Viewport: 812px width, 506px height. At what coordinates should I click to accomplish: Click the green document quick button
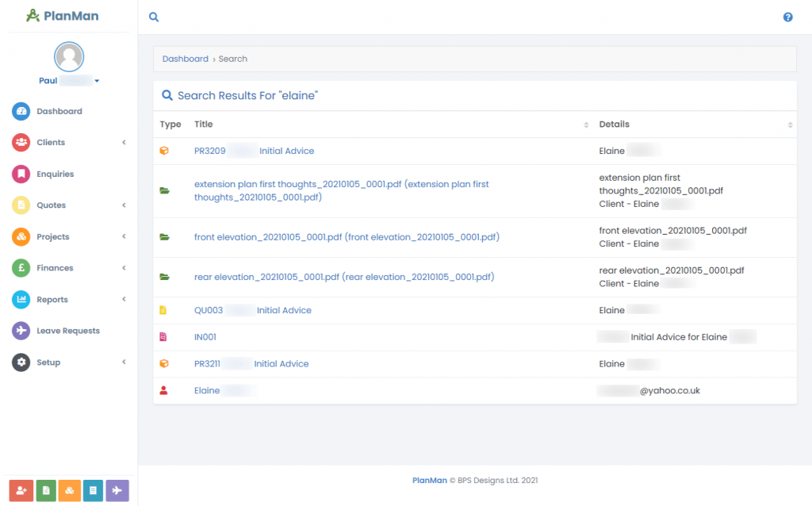coord(46,490)
